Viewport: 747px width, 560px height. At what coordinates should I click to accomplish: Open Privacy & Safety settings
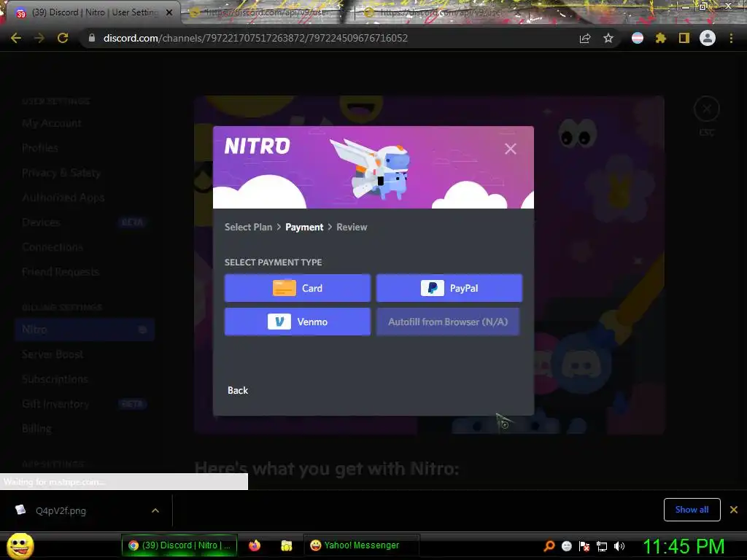(x=61, y=173)
